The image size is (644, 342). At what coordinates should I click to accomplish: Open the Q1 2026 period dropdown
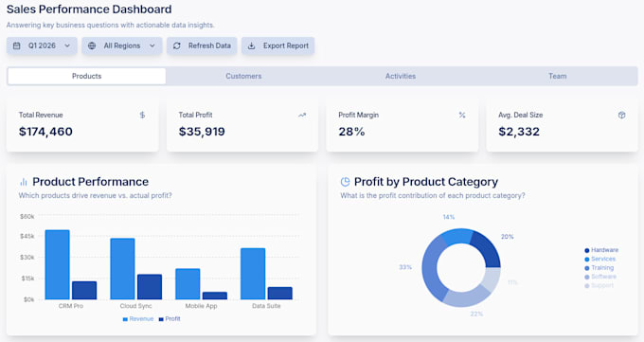[x=42, y=45]
